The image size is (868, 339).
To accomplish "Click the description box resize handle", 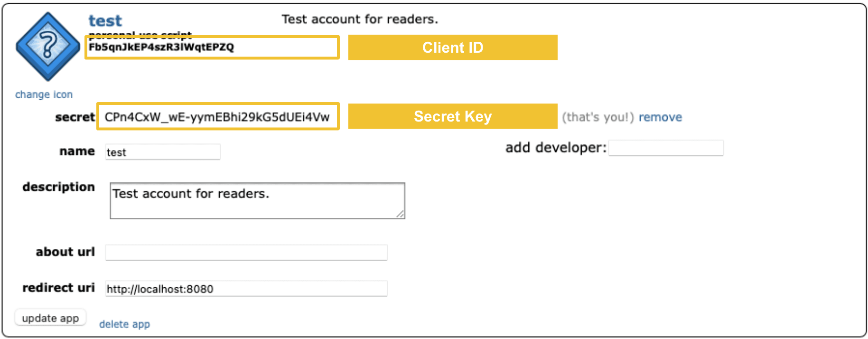I will pos(401,215).
